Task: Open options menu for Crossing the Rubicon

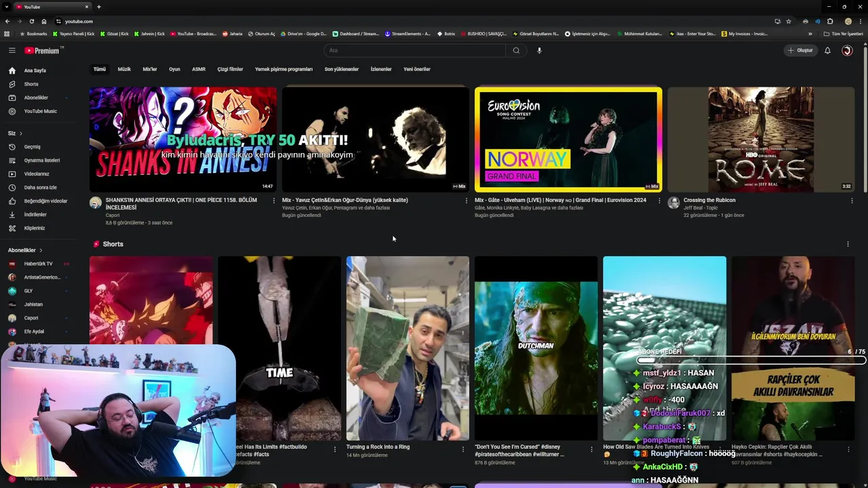Action: click(x=852, y=201)
